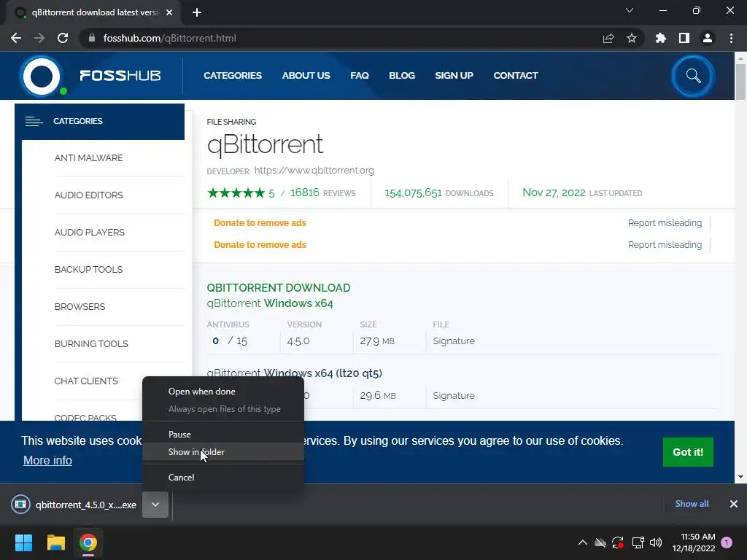
Task: Click scrollbar down arrow
Action: point(740,477)
